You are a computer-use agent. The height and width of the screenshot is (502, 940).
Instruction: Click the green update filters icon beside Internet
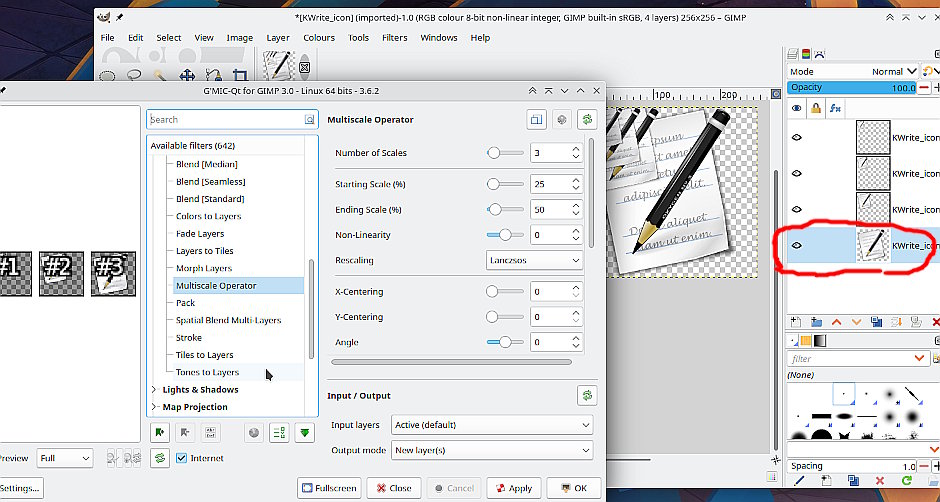(158, 458)
